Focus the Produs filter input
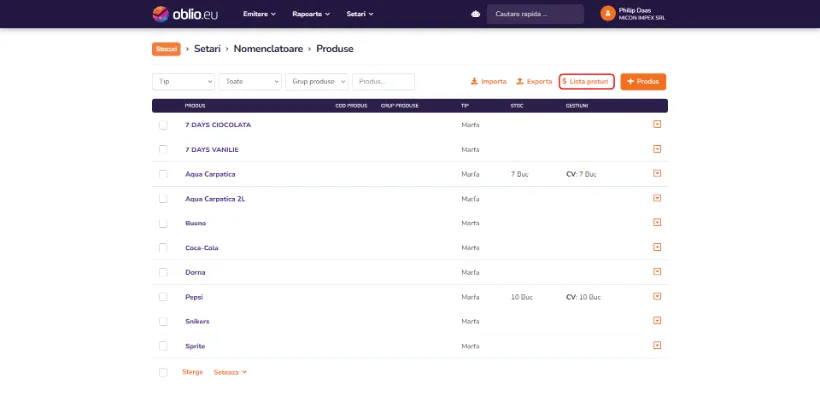 (x=383, y=82)
